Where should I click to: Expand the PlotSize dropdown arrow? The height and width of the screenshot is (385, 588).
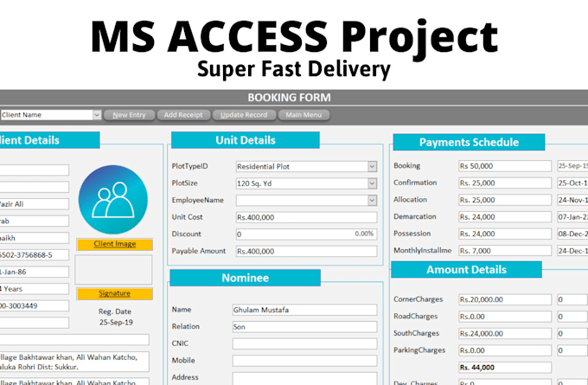tap(372, 183)
